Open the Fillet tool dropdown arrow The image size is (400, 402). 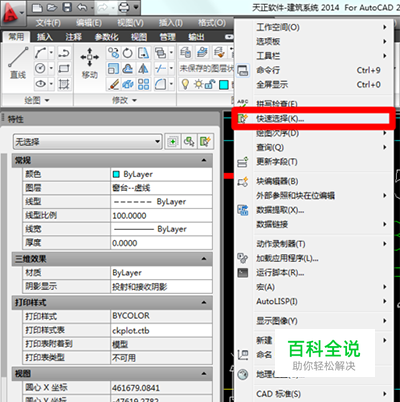tap(171, 84)
